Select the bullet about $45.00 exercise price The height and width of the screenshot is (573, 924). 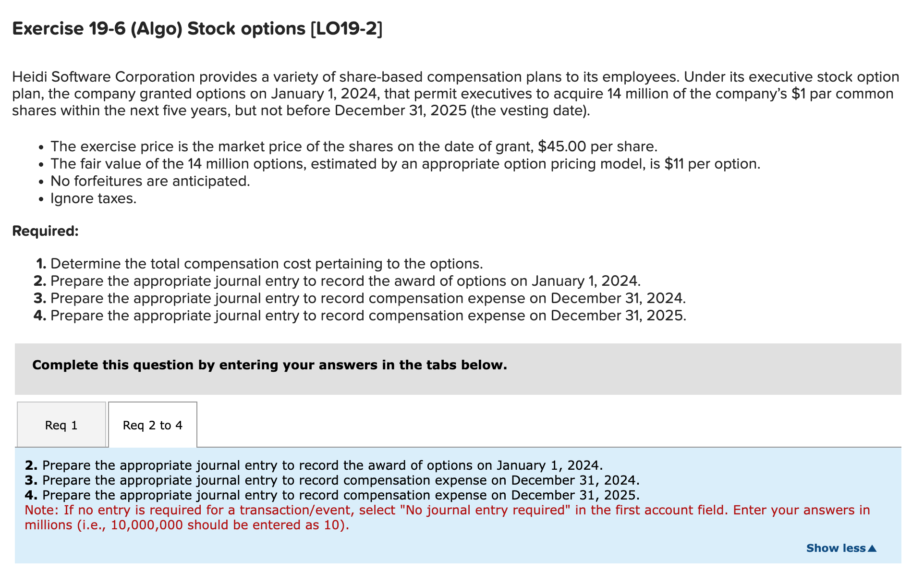pos(354,146)
